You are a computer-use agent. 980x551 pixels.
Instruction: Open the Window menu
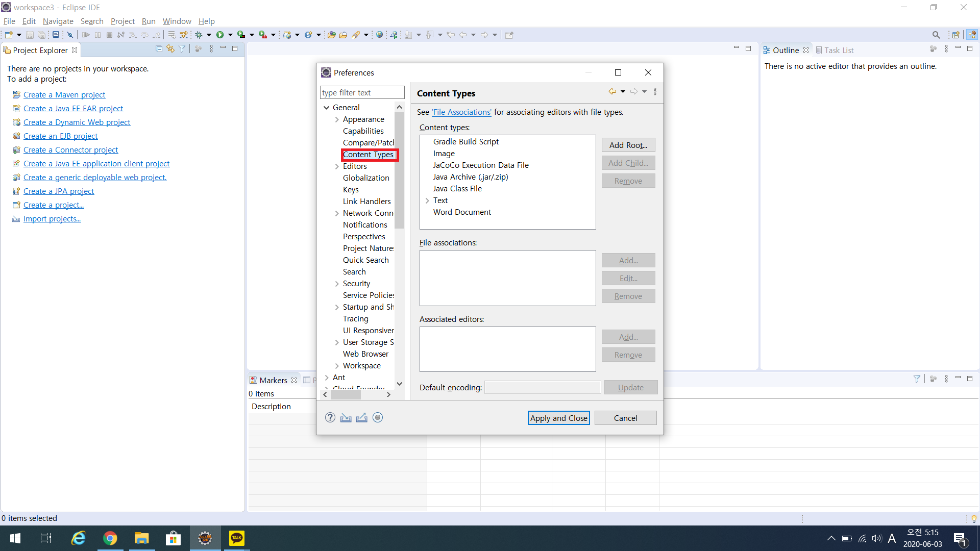(177, 21)
